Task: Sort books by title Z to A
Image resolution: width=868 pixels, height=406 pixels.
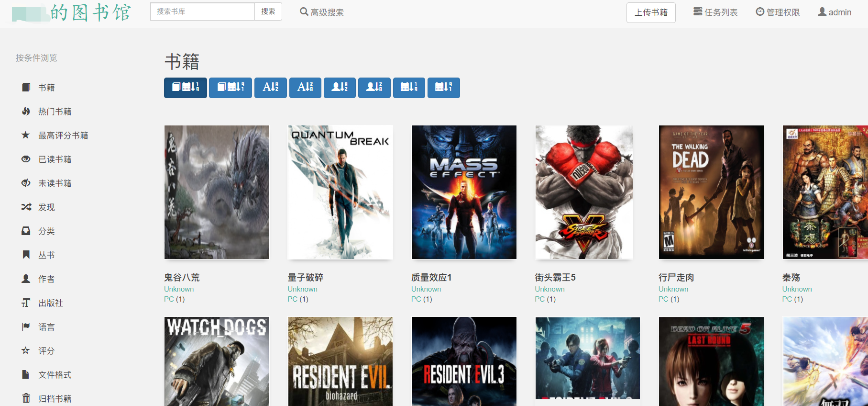Action: pos(305,88)
